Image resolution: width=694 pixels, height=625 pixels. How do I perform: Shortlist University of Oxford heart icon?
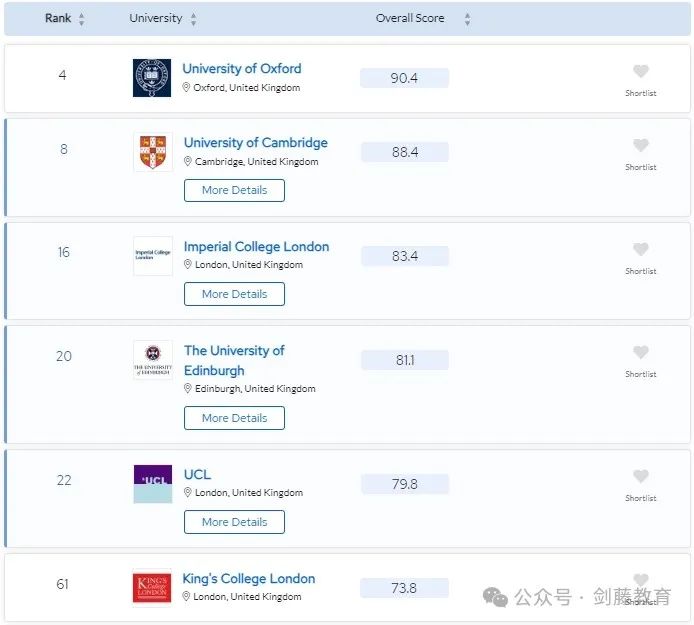pos(640,71)
